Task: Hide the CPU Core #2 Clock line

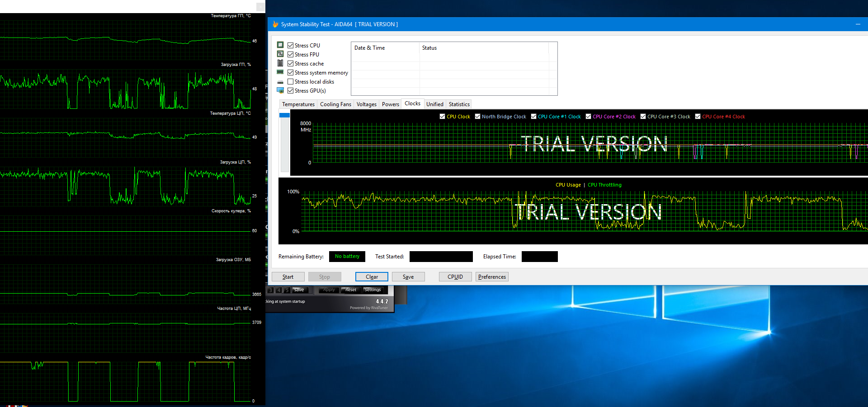Action: click(x=588, y=117)
